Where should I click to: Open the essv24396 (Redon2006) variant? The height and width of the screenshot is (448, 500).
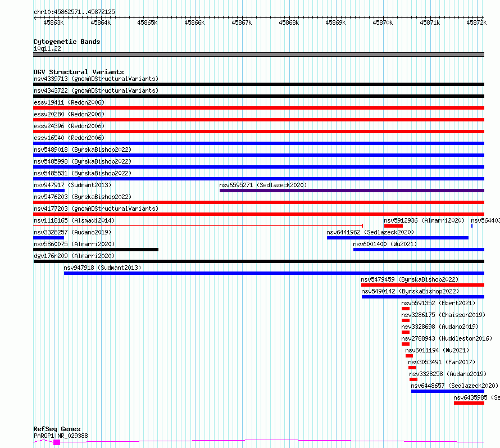coord(69,126)
